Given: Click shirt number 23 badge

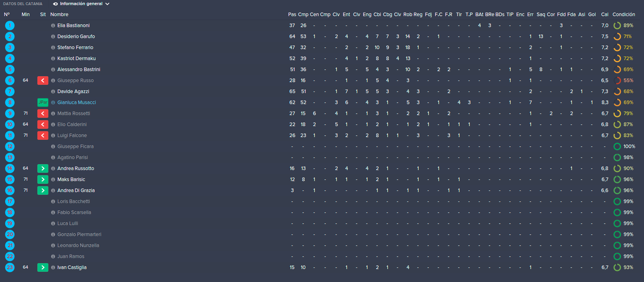Looking at the screenshot, I should (x=10, y=267).
